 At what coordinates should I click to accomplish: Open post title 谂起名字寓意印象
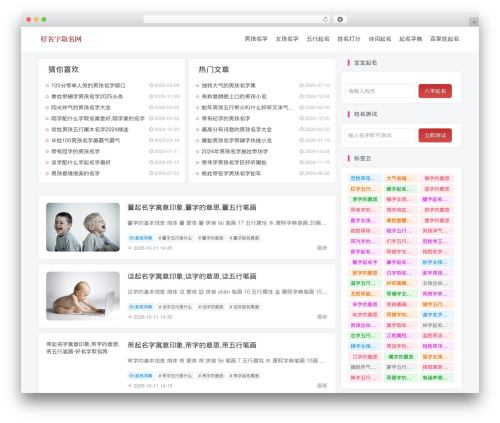tap(192, 277)
